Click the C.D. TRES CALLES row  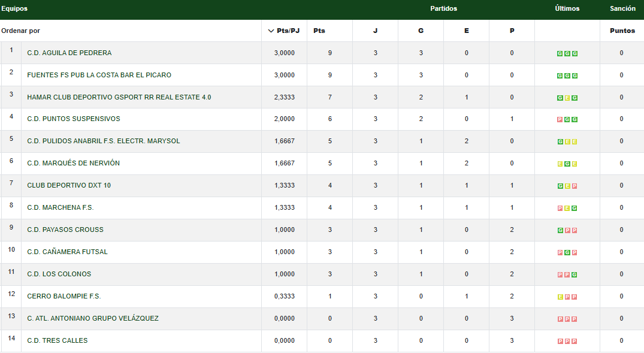click(58, 340)
